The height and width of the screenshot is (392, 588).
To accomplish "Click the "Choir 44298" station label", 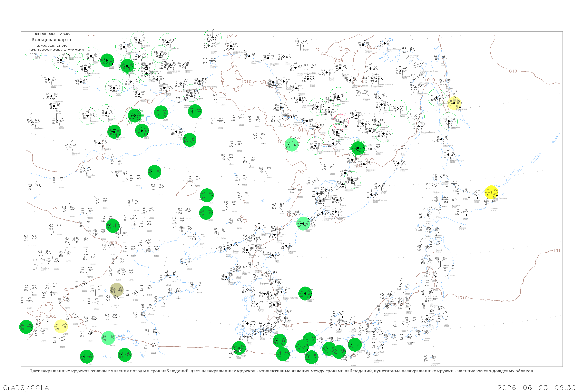I will click(61, 127).
